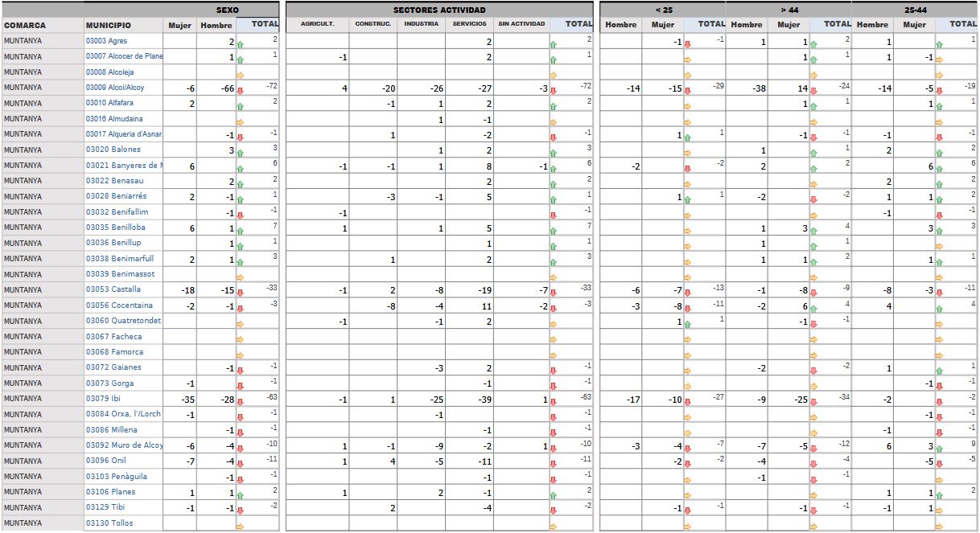Click the -34 total for Ibi > 44
The width and height of the screenshot is (980, 533).
(842, 397)
